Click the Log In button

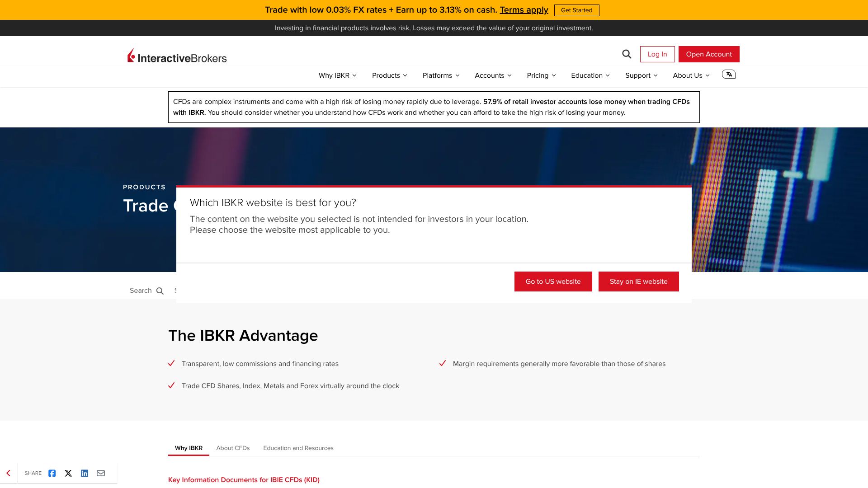(657, 54)
